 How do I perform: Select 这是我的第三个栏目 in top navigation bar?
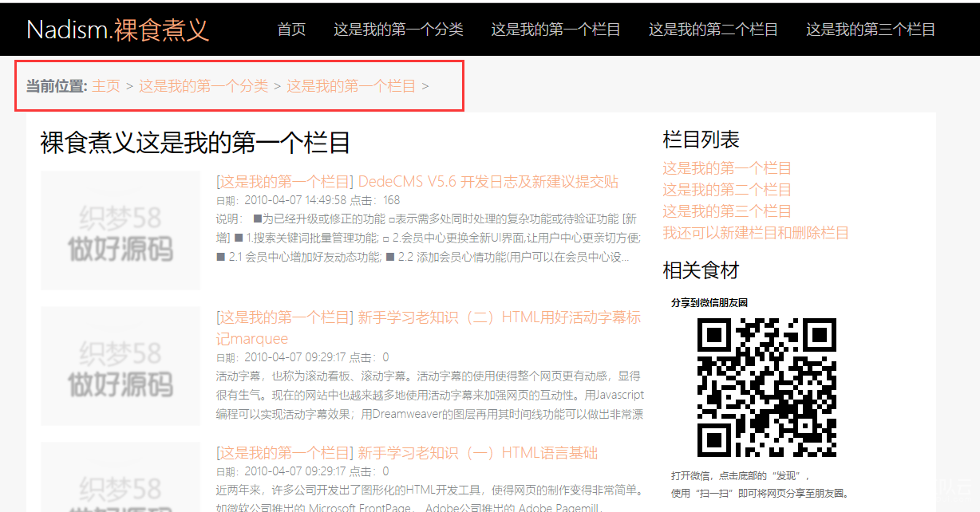tap(871, 30)
